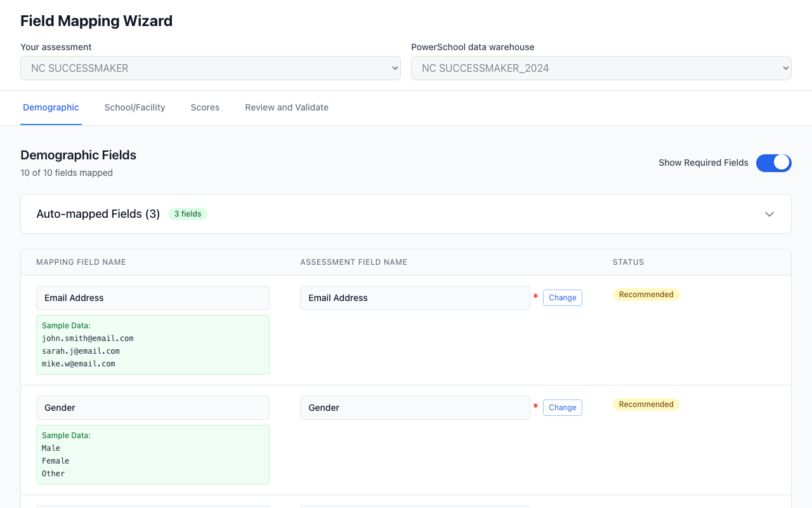
Task: Switch to the Scores tab
Action: tap(205, 107)
